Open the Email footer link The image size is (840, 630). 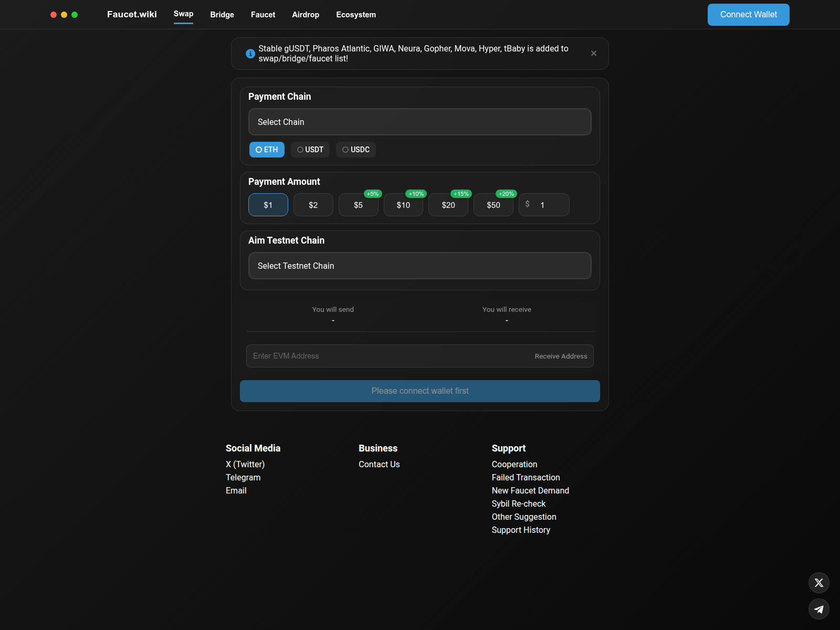point(236,491)
